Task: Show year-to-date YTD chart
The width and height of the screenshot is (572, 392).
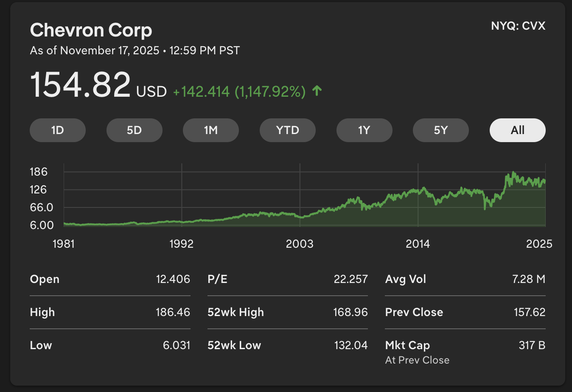Action: pyautogui.click(x=287, y=130)
